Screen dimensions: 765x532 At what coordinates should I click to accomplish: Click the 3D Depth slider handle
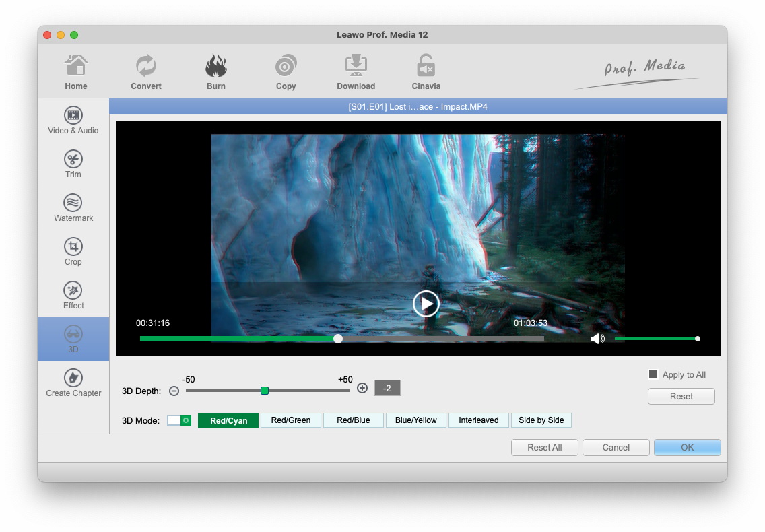(x=265, y=391)
